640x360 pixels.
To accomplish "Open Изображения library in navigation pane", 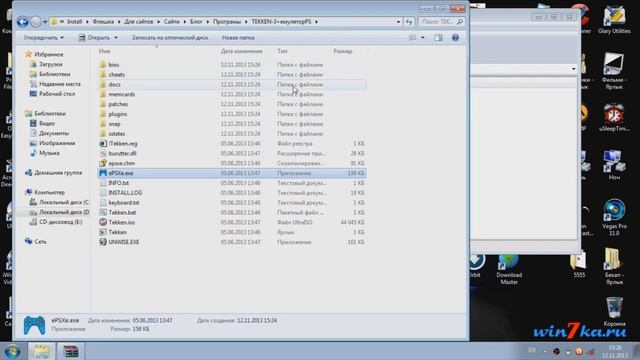I will [57, 143].
